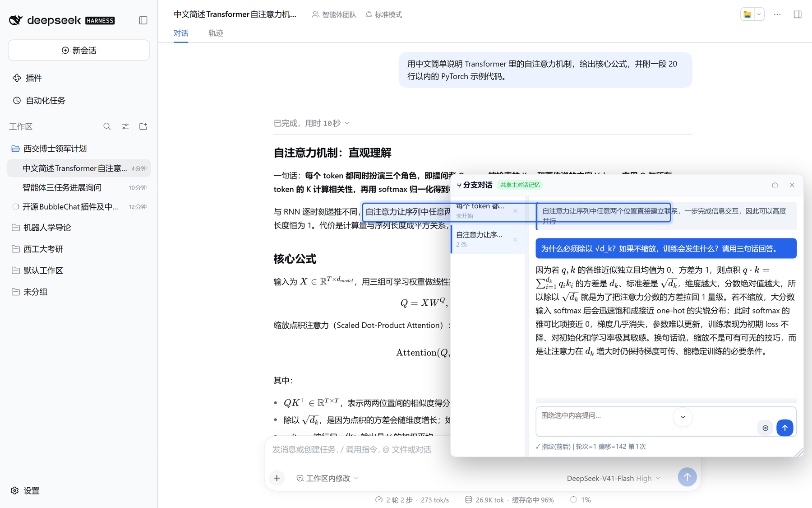Open 自动化任务 automation tasks
The height and width of the screenshot is (508, 812).
[39, 101]
